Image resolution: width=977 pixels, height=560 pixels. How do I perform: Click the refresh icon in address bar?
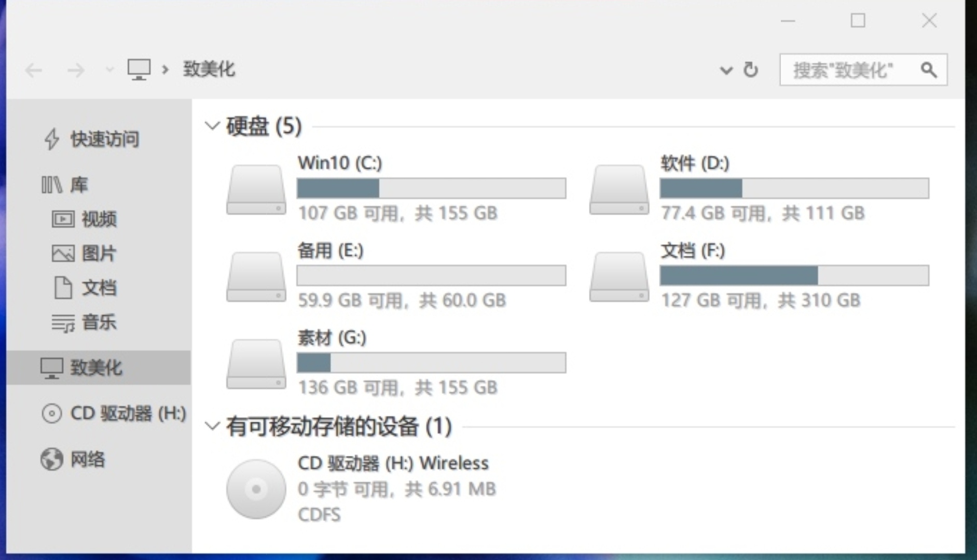pos(750,69)
